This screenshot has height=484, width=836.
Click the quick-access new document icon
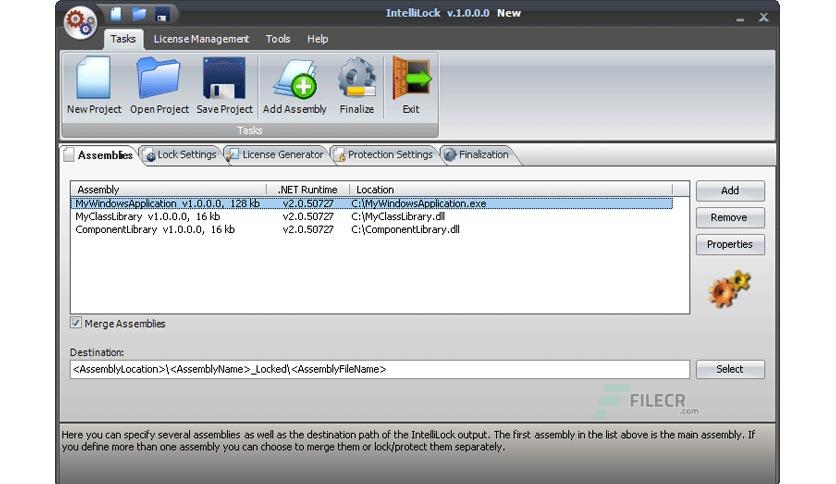click(x=116, y=13)
